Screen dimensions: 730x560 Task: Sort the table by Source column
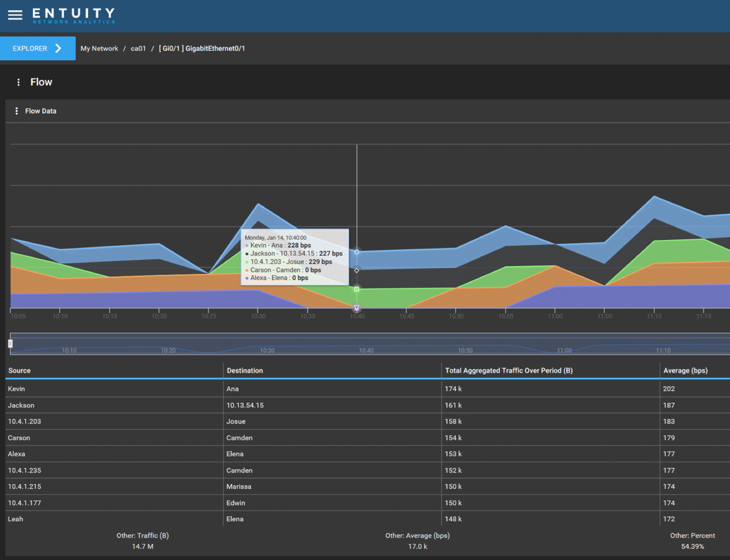[x=19, y=370]
